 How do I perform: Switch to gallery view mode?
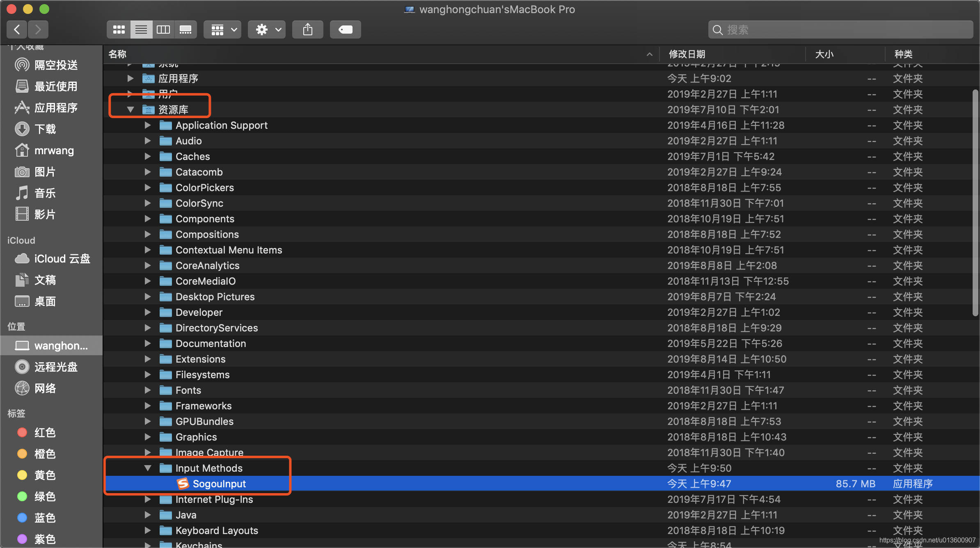click(185, 30)
